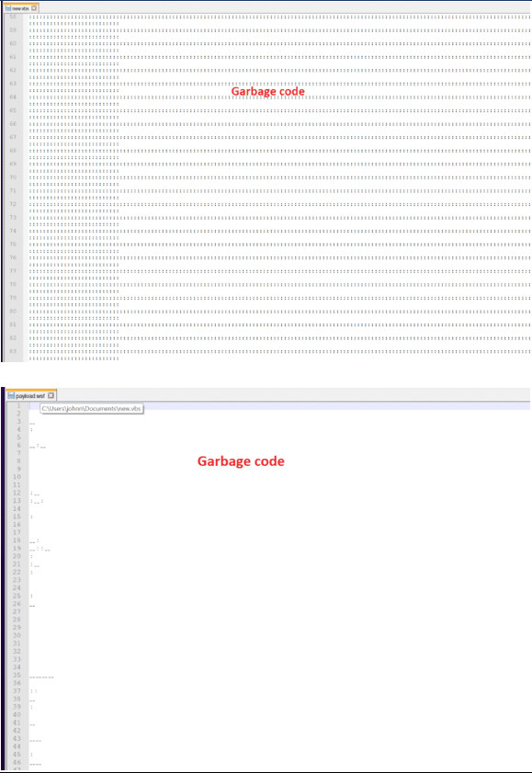Click the save icon on payload.wsf tab

(11, 395)
